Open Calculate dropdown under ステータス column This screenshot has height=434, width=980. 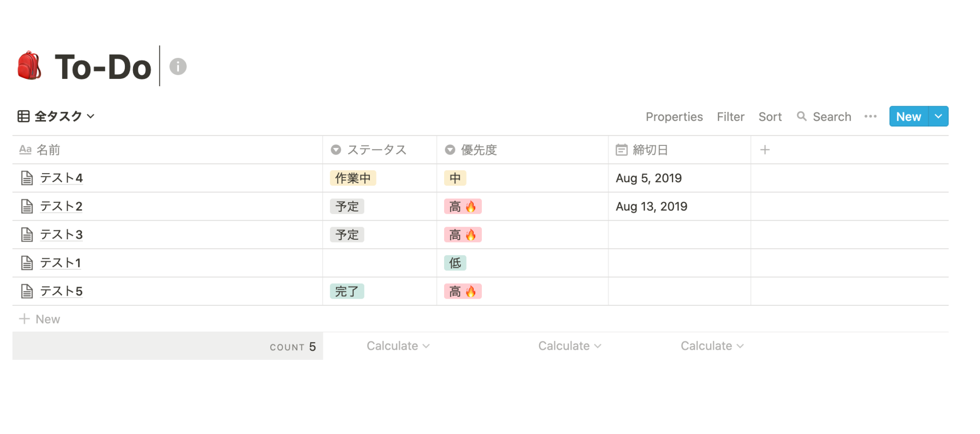(x=398, y=346)
